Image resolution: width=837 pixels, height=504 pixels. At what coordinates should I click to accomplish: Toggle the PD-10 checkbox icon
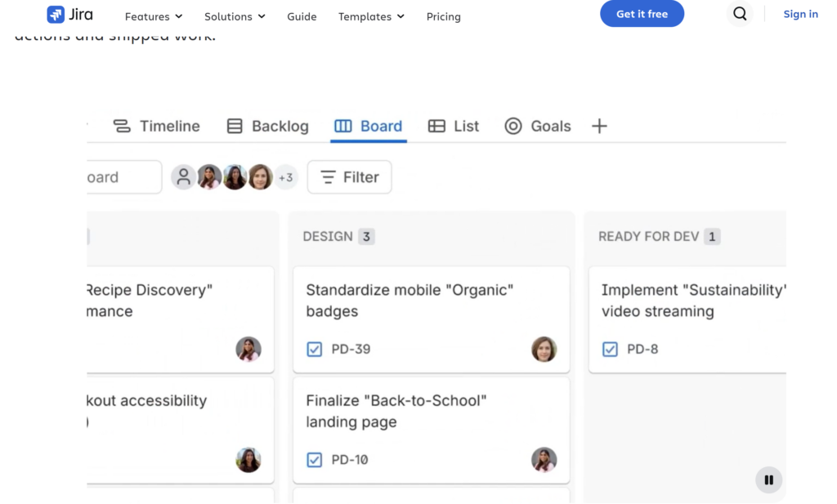[315, 460]
